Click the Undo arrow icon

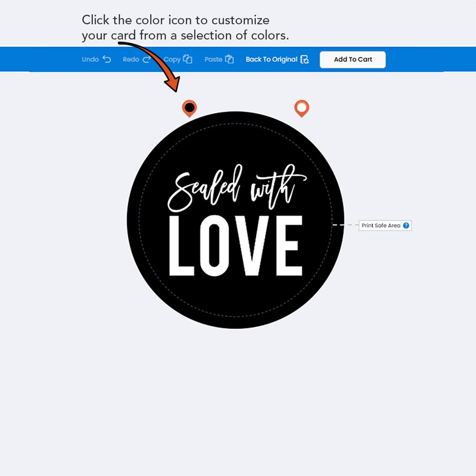[106, 59]
